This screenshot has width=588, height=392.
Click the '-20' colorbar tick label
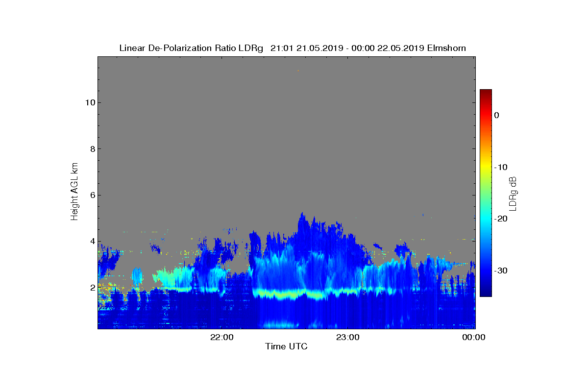(x=500, y=219)
